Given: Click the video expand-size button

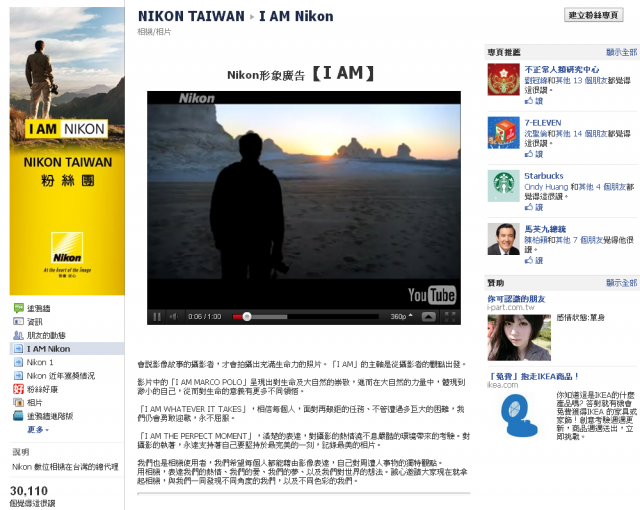Looking at the screenshot, I should click(x=429, y=317).
